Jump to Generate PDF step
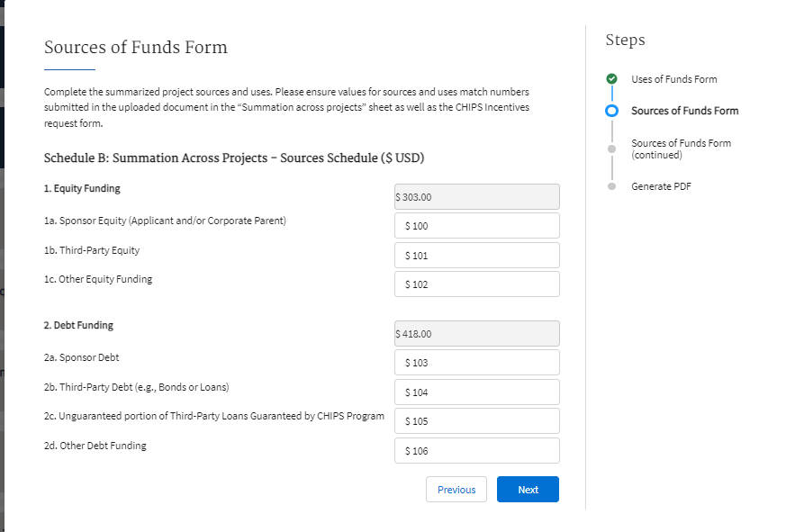This screenshot has height=532, width=786. point(661,186)
